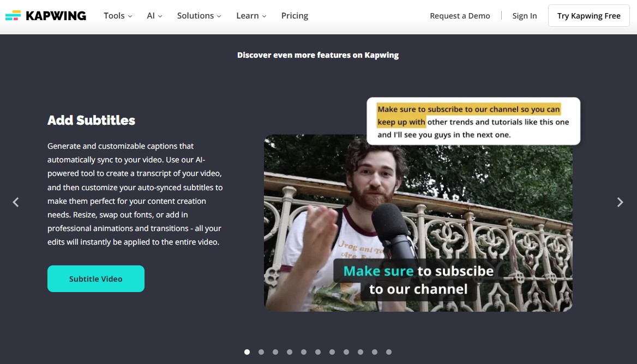Expand the Solutions dropdown menu
Screen dimensions: 637x364
tap(199, 16)
